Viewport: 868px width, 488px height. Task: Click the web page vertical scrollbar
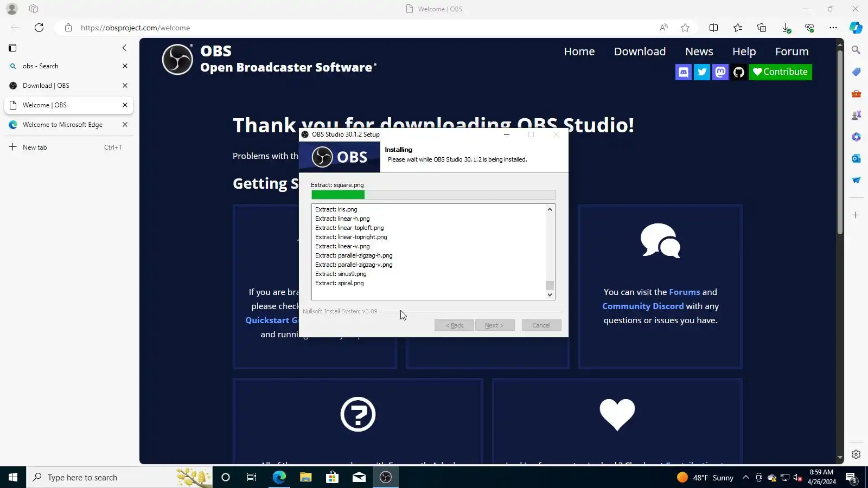pos(840,142)
